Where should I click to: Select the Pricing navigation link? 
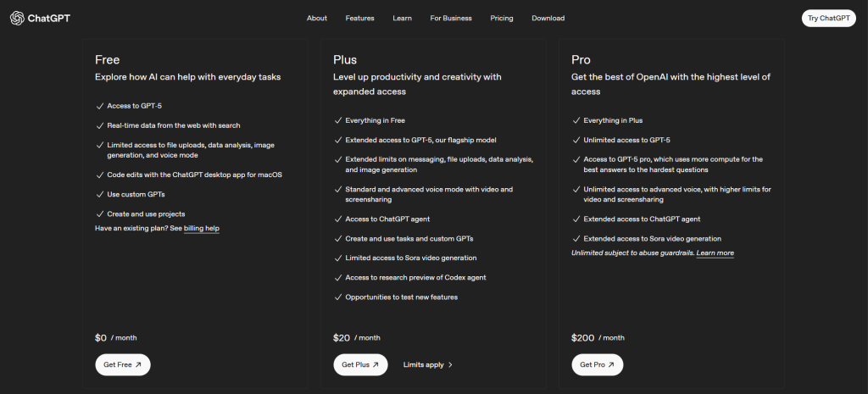(x=502, y=18)
